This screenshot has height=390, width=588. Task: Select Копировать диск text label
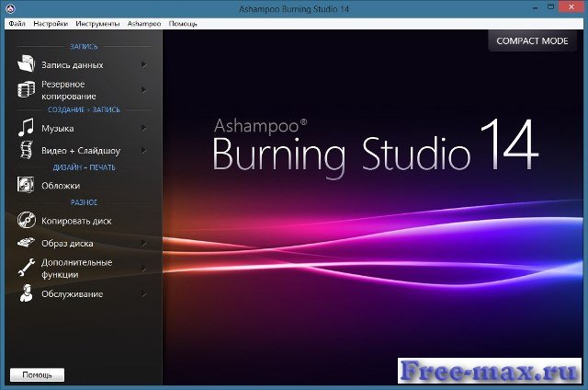[76, 221]
